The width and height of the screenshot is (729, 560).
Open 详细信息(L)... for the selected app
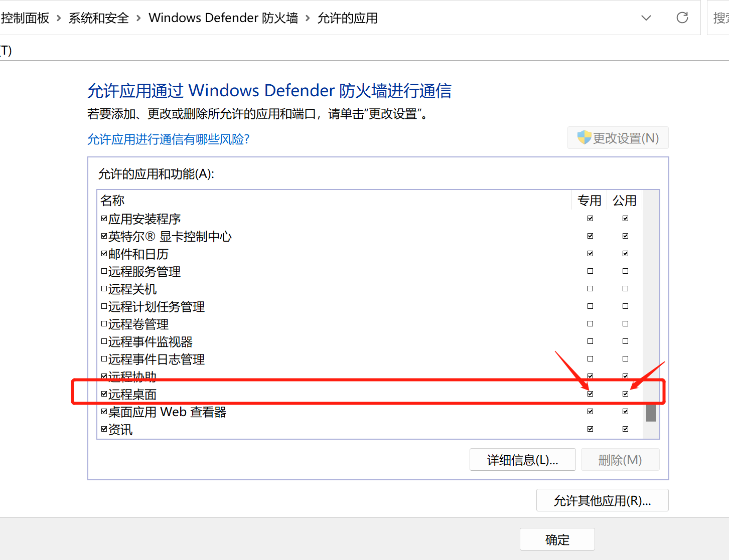(x=522, y=460)
